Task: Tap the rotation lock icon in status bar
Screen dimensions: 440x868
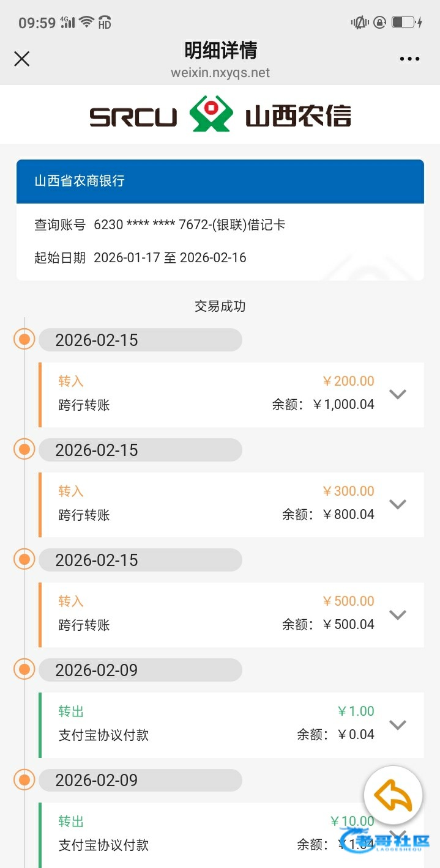Action: (379, 23)
